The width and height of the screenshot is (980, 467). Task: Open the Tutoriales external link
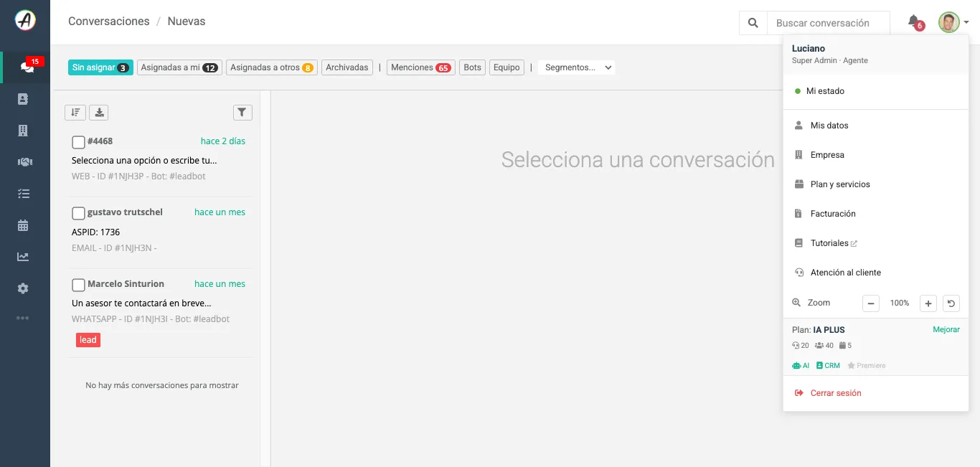point(876,243)
